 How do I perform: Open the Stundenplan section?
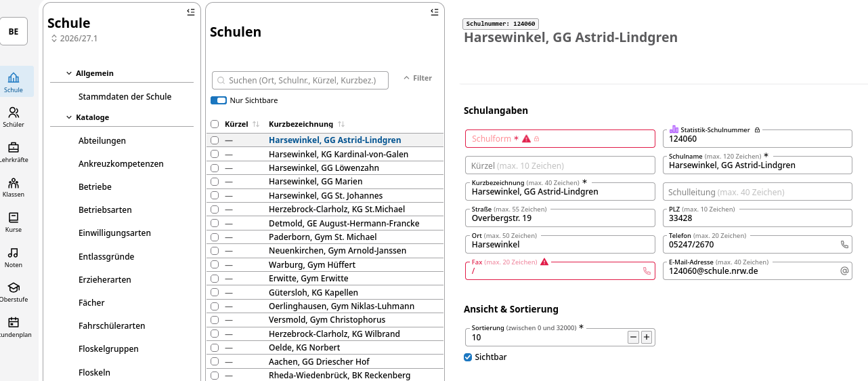pos(14,327)
